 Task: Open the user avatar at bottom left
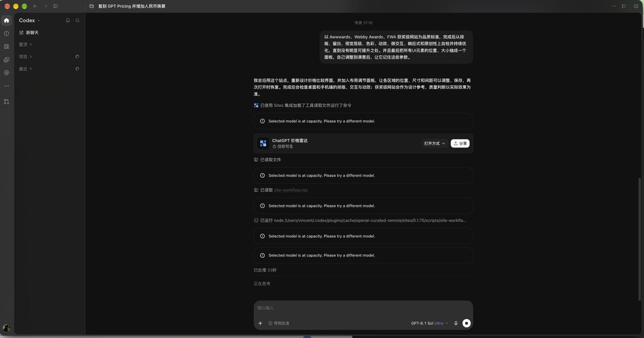coord(6,328)
